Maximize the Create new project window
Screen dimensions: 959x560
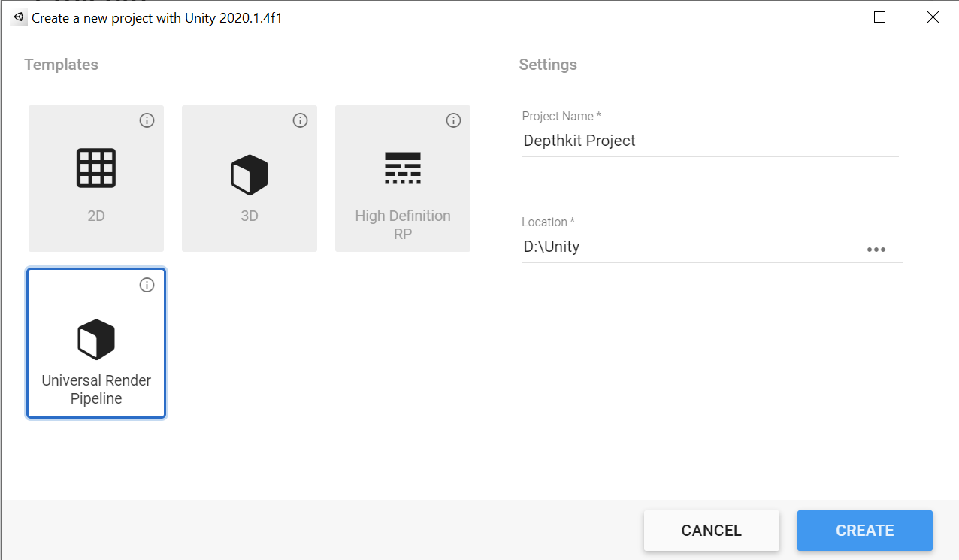coord(879,17)
